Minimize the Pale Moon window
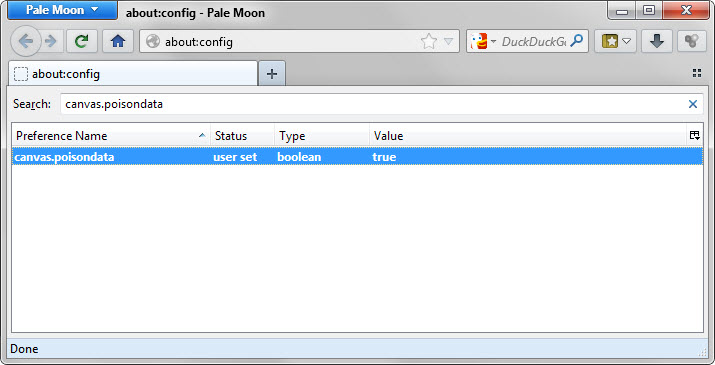The width and height of the screenshot is (715, 365). tap(622, 11)
